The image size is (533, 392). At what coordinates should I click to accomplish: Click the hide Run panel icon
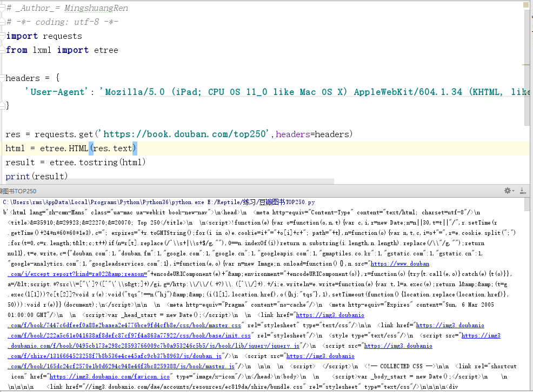[x=523, y=191]
